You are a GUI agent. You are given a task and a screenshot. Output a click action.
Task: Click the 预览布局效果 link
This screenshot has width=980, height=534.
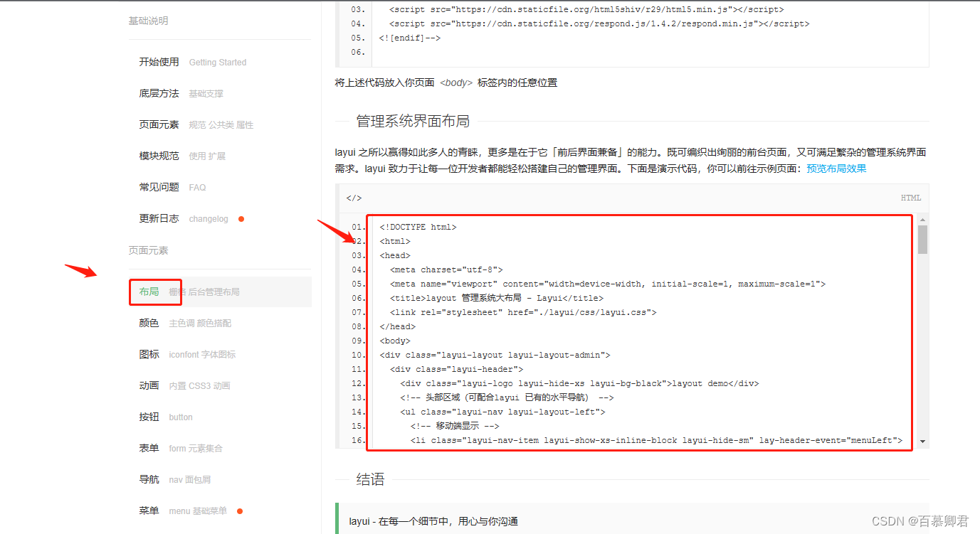(836, 169)
